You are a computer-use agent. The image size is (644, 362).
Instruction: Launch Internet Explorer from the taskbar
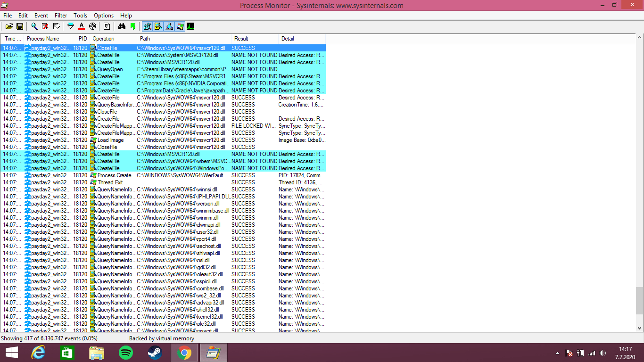coord(38,353)
